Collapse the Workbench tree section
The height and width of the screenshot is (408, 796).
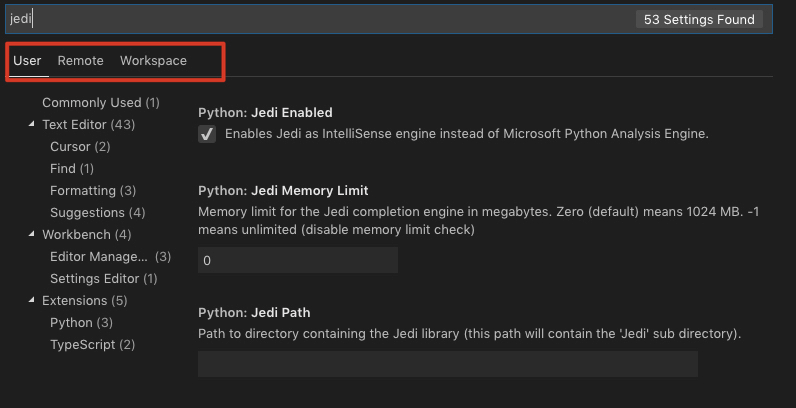(32, 235)
